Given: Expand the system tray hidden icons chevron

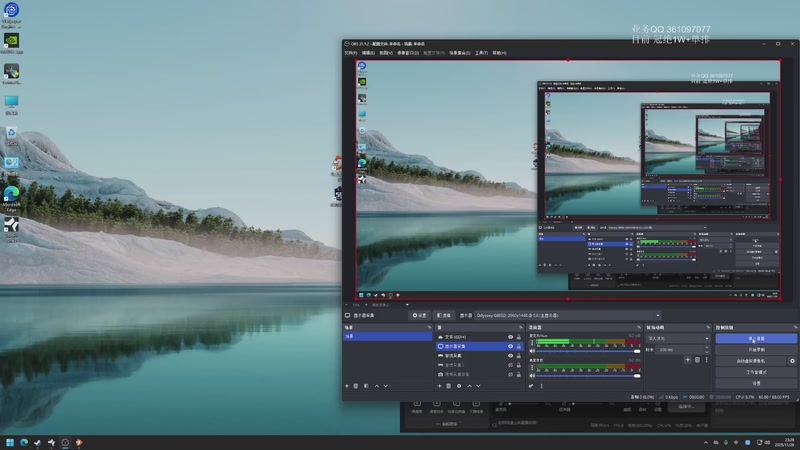Looking at the screenshot, I should (x=706, y=442).
